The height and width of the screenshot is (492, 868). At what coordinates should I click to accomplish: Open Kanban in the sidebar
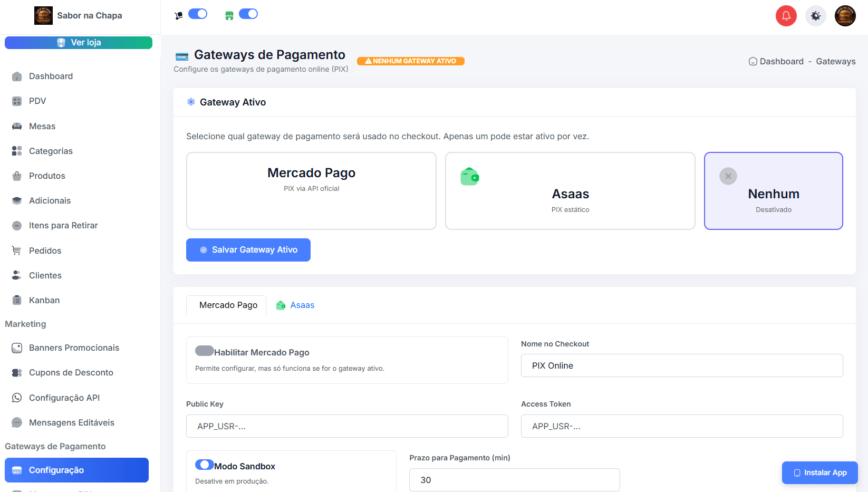[x=76, y=301]
